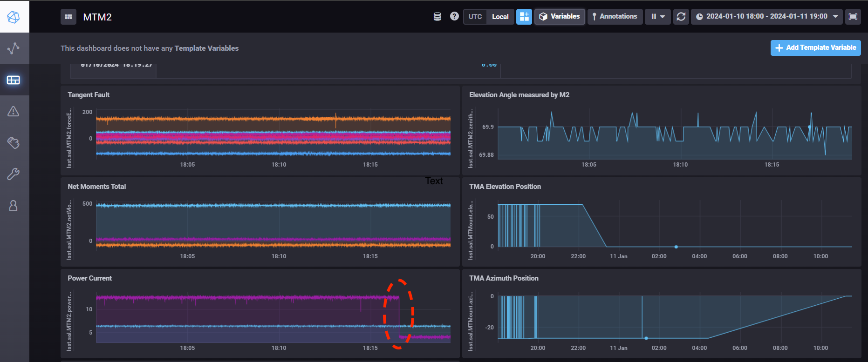This screenshot has width=868, height=362.
Task: Click the Log Viewer icon in sidebar
Action: coord(14,142)
